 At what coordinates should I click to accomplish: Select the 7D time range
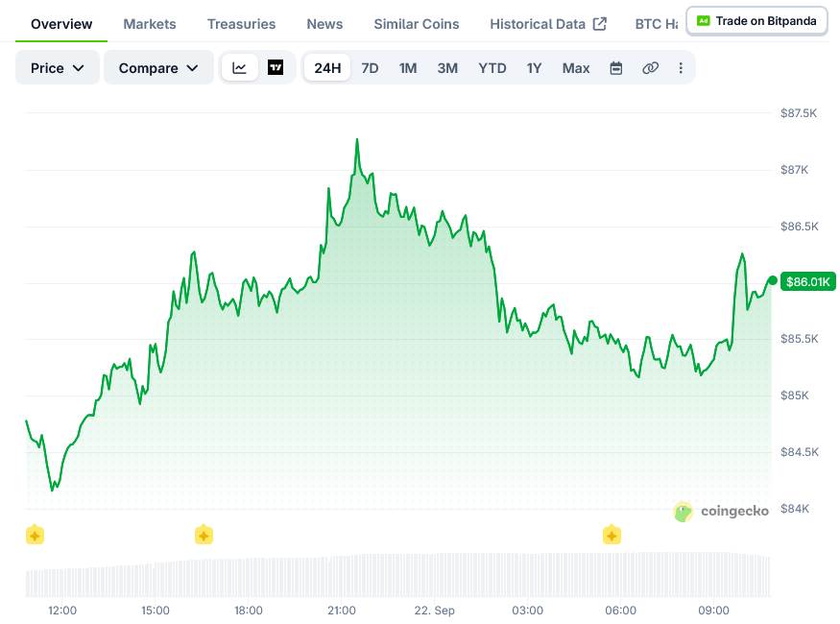(x=370, y=68)
